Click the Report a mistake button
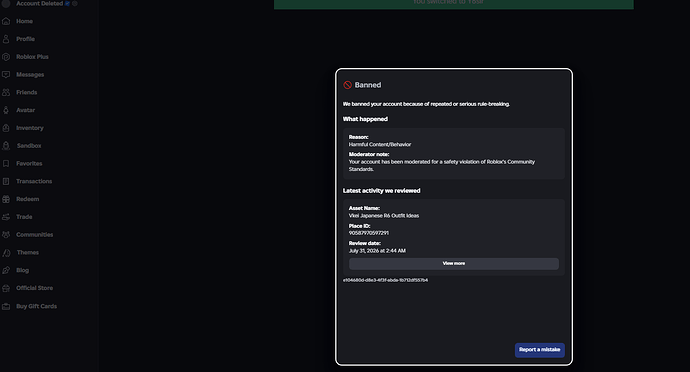 pyautogui.click(x=540, y=350)
